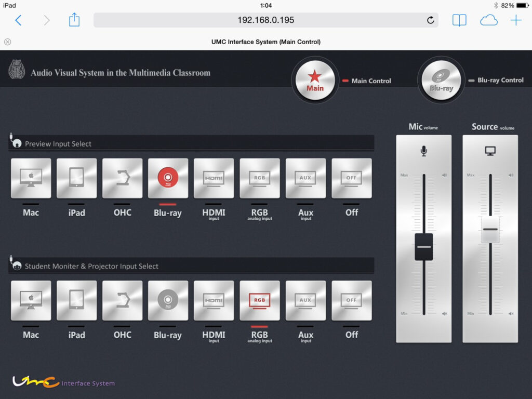Choose OHC for student monitor and projector
This screenshot has width=532, height=399.
(123, 301)
